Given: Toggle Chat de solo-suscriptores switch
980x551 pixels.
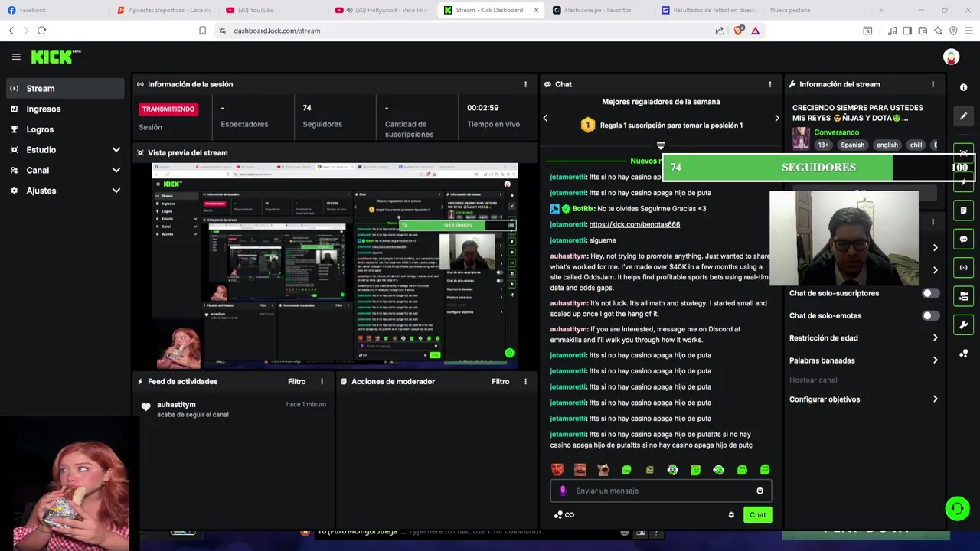Looking at the screenshot, I should click(930, 293).
